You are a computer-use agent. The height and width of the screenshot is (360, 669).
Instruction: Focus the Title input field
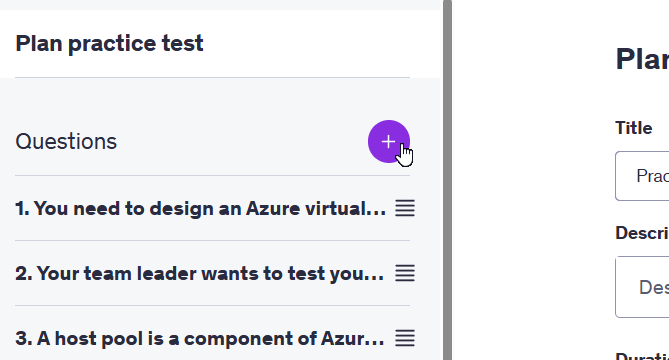click(642, 176)
